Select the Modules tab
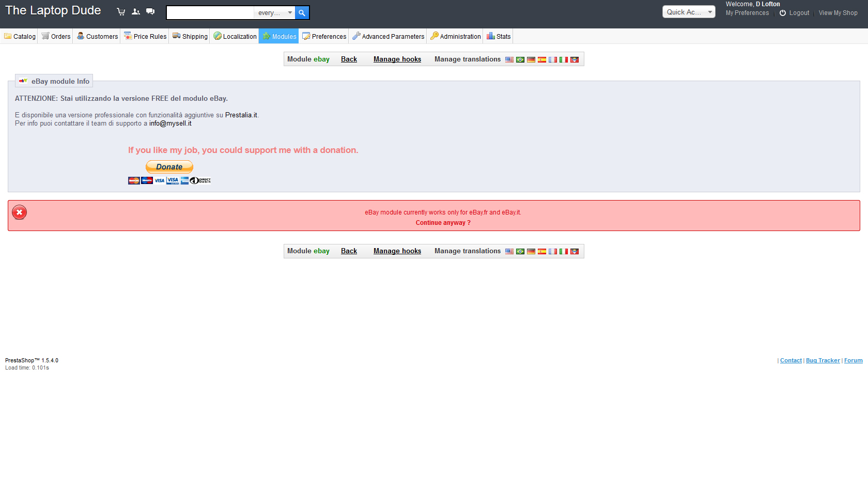 (x=279, y=36)
